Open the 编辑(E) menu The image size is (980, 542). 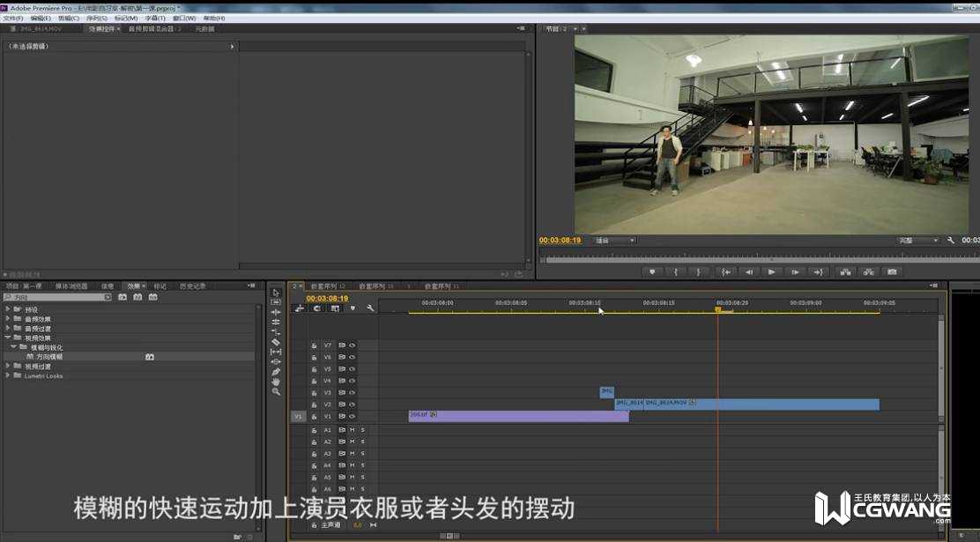pos(41,19)
